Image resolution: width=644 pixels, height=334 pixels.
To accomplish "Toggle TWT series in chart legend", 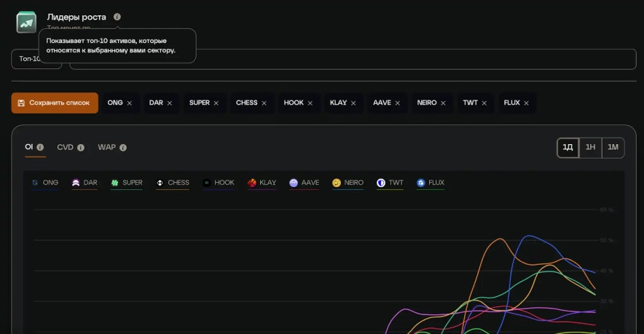I will pos(390,183).
